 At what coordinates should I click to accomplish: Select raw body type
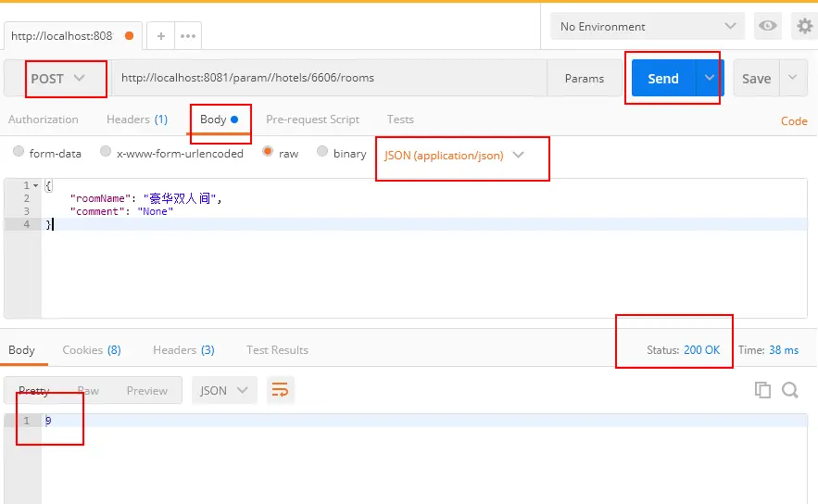[x=268, y=151]
